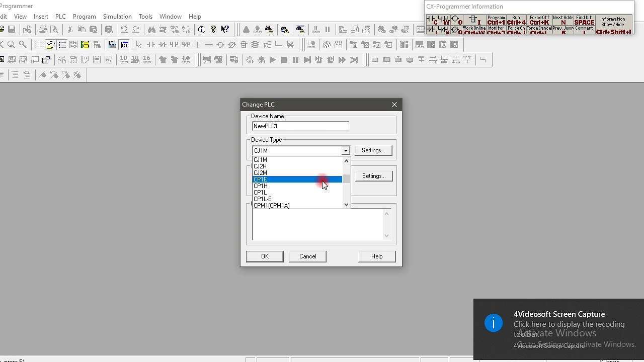
Task: Click the Device Name input field
Action: (300, 126)
